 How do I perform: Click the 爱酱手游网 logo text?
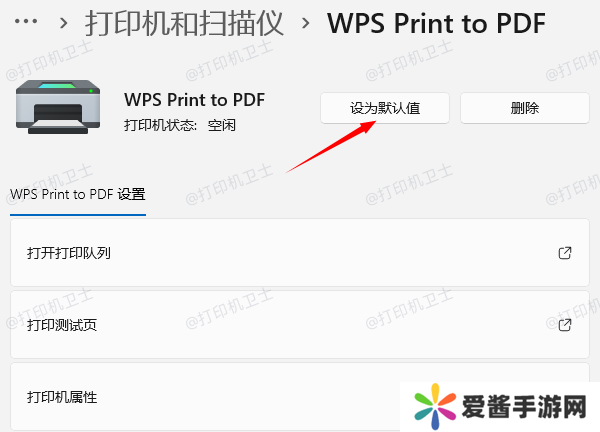524,407
